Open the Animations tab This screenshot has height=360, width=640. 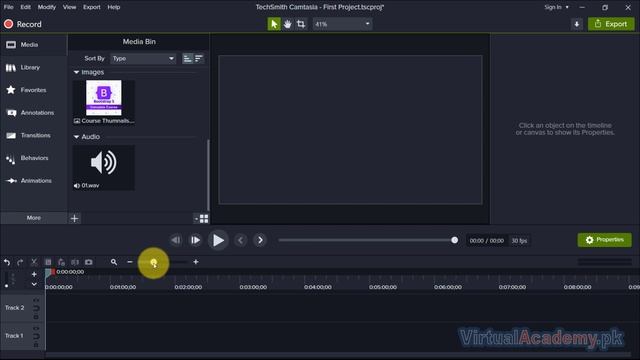pos(33,180)
